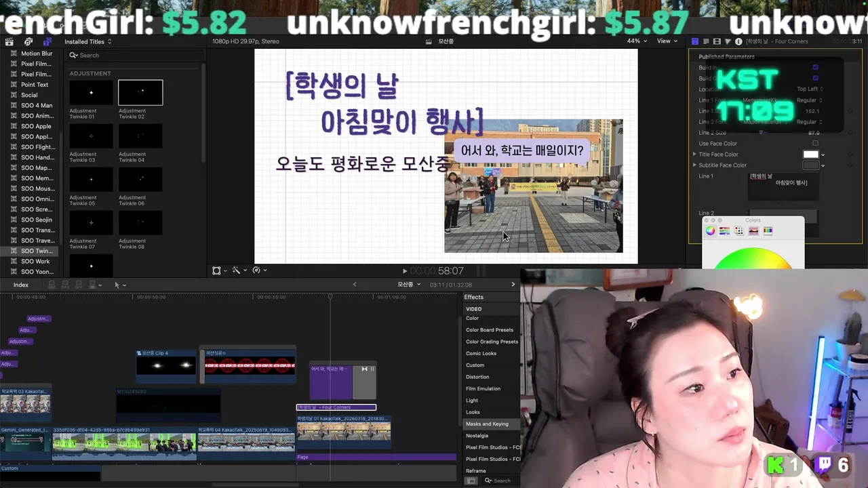
Task: Enable the Use Face Color checkbox
Action: click(816, 143)
